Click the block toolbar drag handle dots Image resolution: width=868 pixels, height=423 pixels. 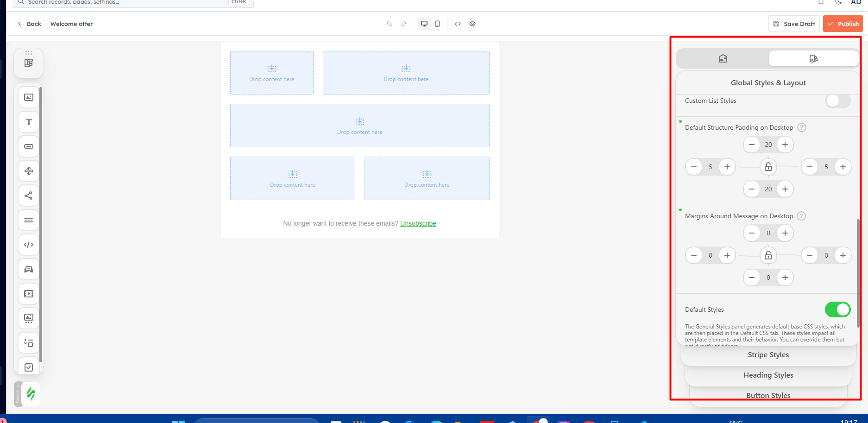(x=29, y=53)
